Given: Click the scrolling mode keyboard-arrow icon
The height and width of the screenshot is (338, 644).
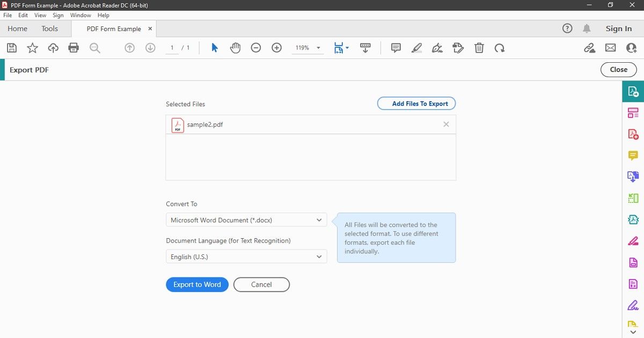Looking at the screenshot, I should click(x=365, y=48).
